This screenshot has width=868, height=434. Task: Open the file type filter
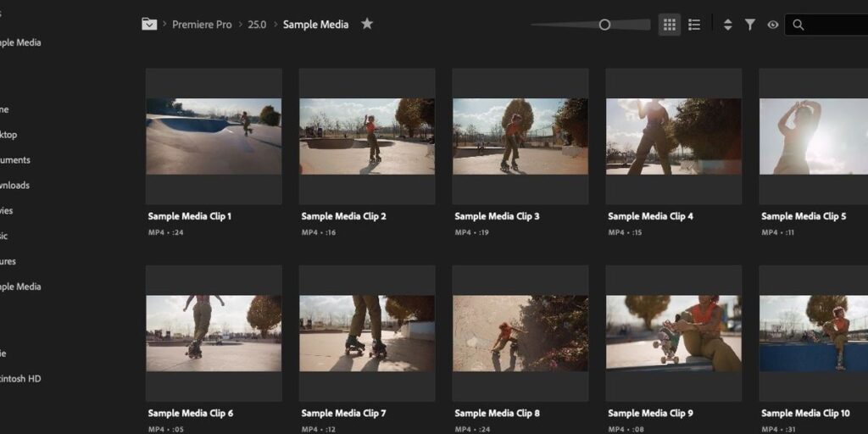[750, 25]
